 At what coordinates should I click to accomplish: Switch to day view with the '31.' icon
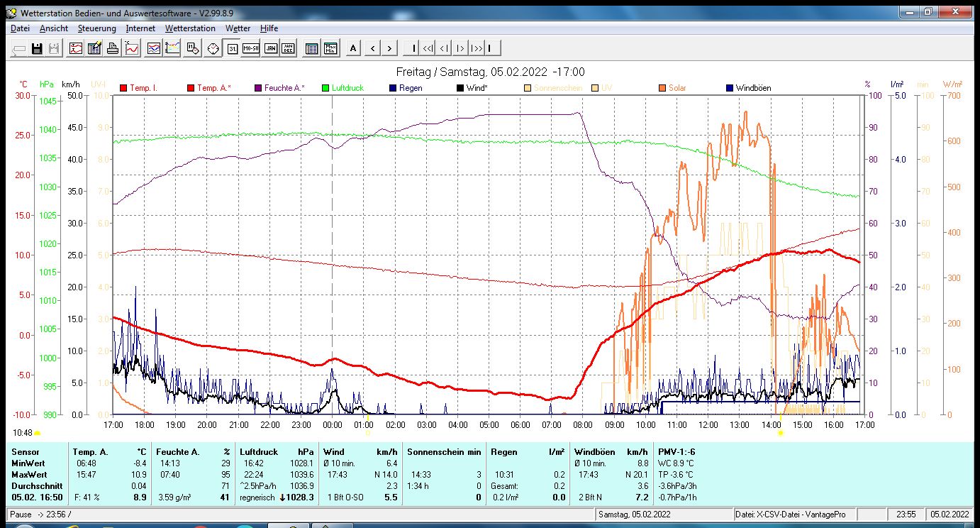pyautogui.click(x=232, y=48)
